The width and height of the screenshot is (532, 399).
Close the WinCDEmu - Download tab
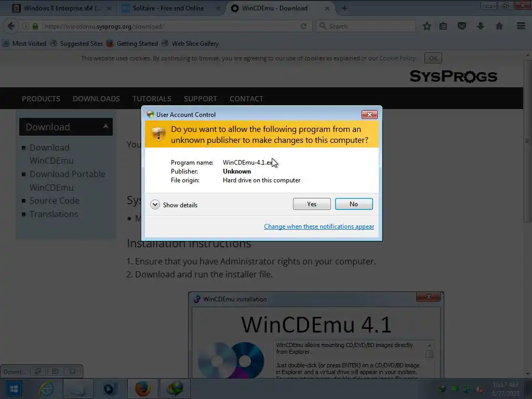click(x=327, y=8)
